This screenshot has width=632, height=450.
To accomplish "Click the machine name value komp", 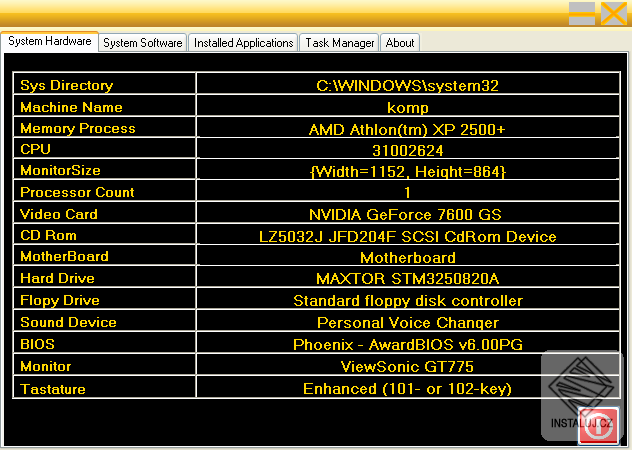I will pos(408,108).
